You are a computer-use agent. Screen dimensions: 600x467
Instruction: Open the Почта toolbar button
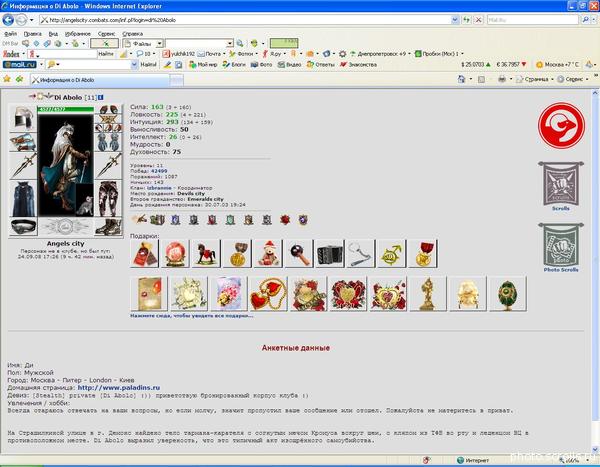(x=210, y=54)
